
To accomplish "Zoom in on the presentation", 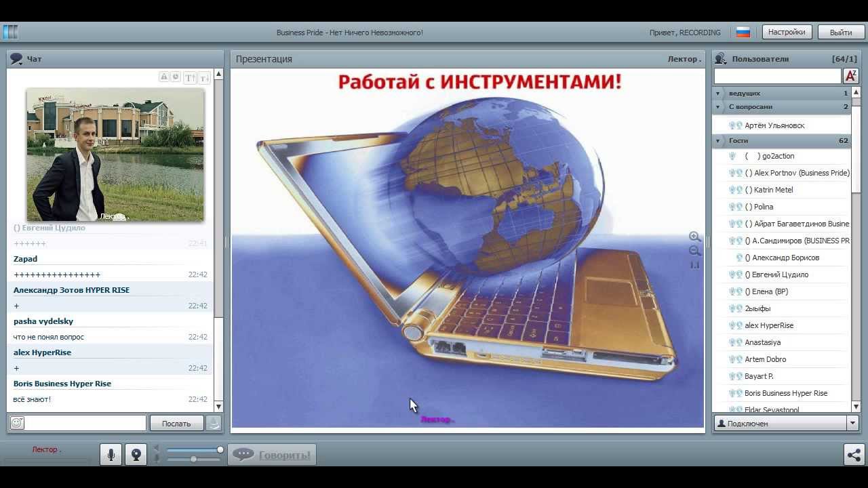I will 694,237.
